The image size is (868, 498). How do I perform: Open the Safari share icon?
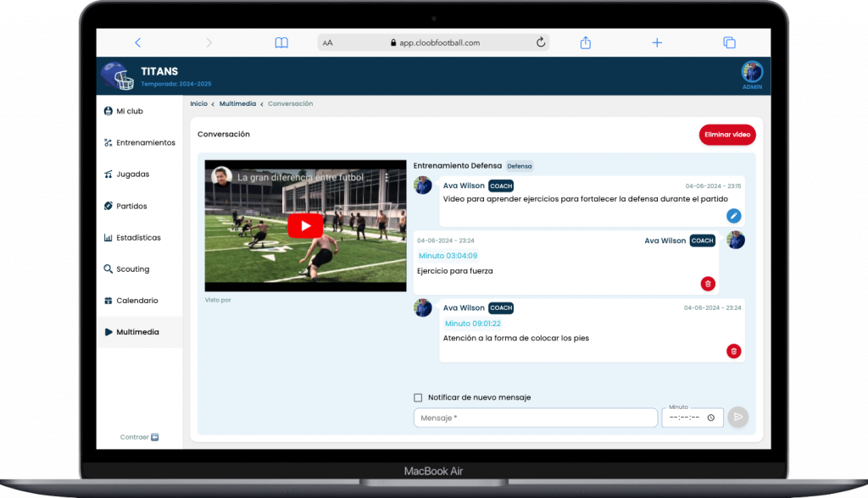(x=585, y=42)
